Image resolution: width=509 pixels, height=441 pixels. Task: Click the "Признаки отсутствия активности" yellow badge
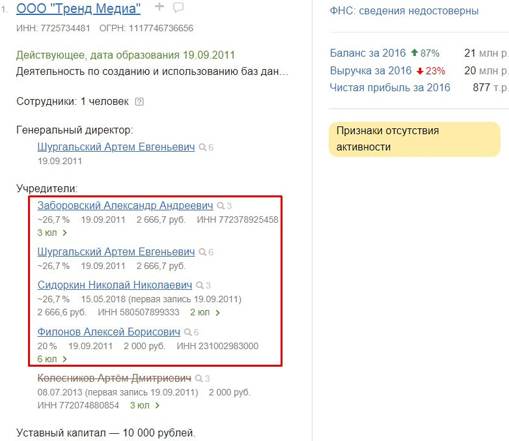[415, 139]
